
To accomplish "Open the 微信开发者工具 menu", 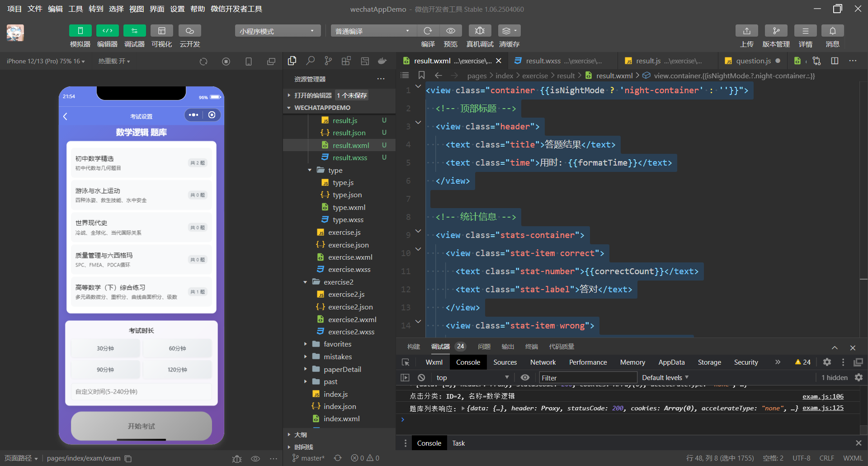I will coord(236,9).
